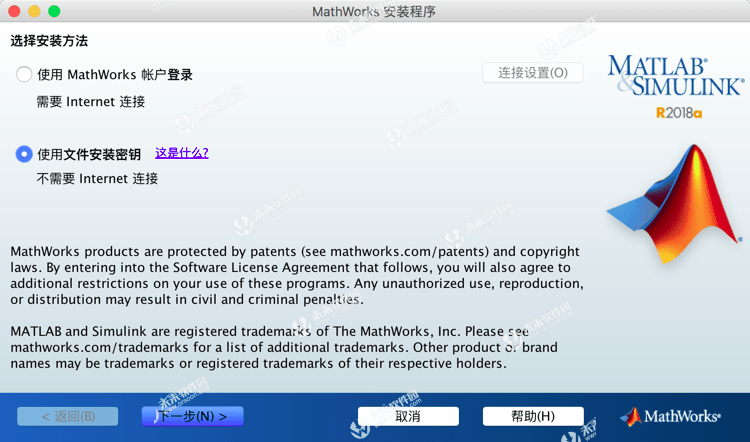Click the MATLAB & Simulink title logo
750x442 pixels.
676,76
